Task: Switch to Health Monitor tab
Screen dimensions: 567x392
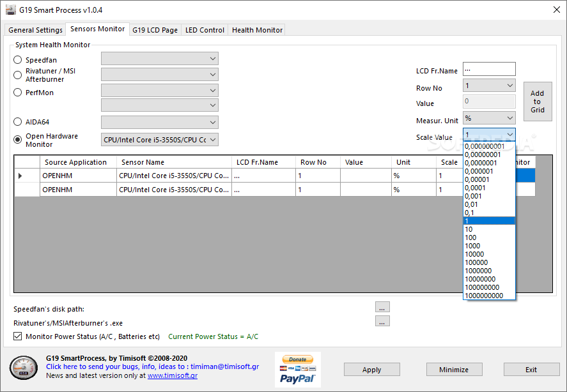Action: pos(257,30)
